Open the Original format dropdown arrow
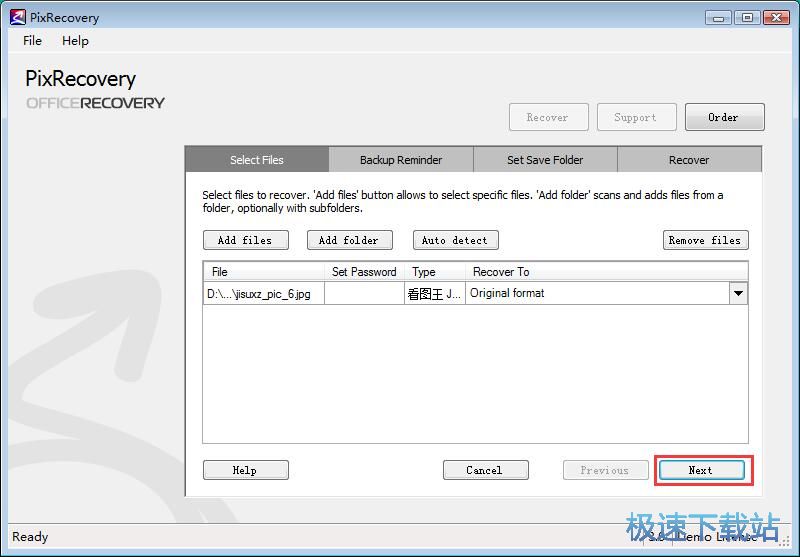 coord(738,294)
